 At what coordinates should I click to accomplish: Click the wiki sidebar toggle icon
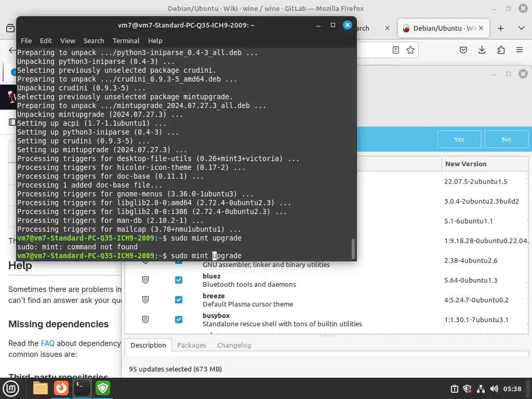coord(12,122)
